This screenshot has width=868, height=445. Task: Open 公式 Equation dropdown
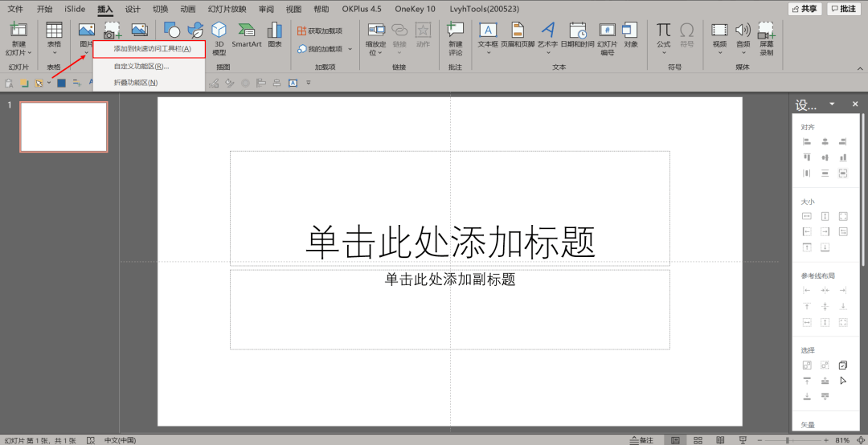[663, 39]
